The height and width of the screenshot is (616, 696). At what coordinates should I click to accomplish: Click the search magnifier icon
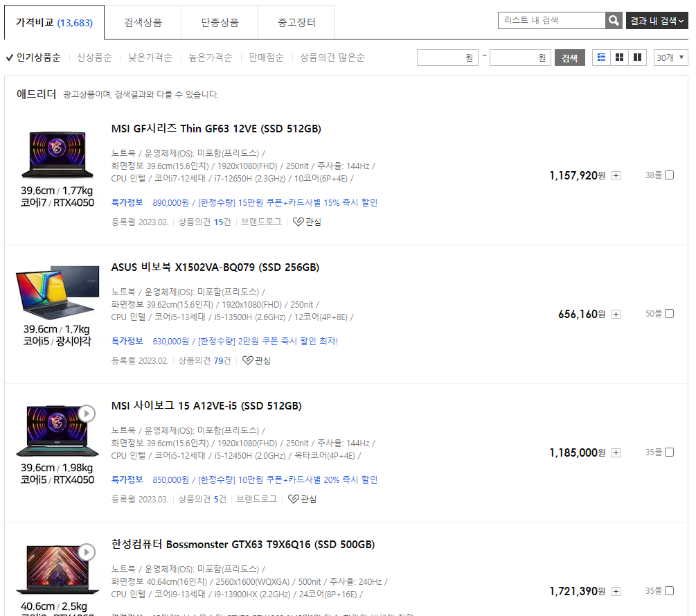pos(614,20)
